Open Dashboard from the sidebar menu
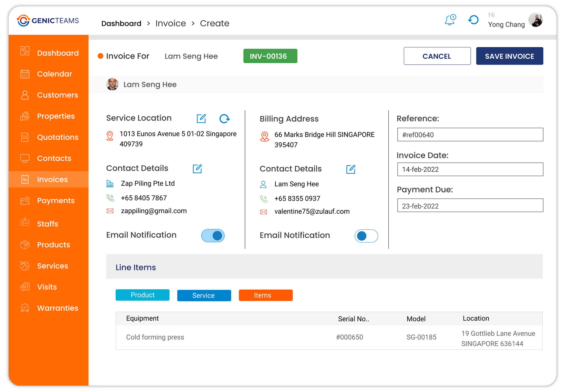The width and height of the screenshot is (566, 392). 58,53
